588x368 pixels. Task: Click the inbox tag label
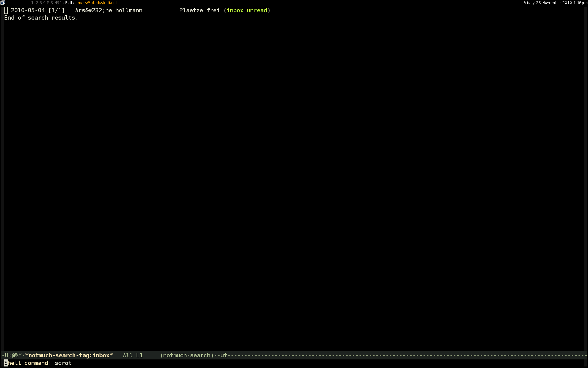tap(235, 10)
